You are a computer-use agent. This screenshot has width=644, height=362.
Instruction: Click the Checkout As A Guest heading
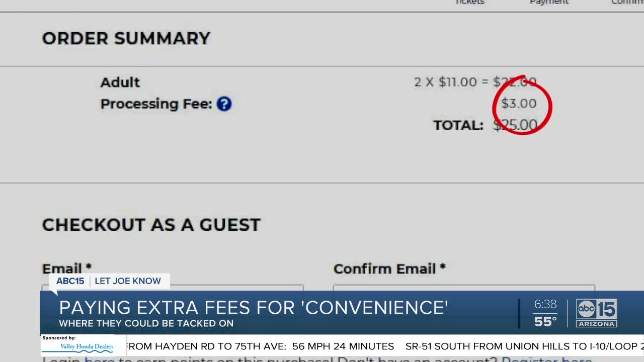pos(151,225)
